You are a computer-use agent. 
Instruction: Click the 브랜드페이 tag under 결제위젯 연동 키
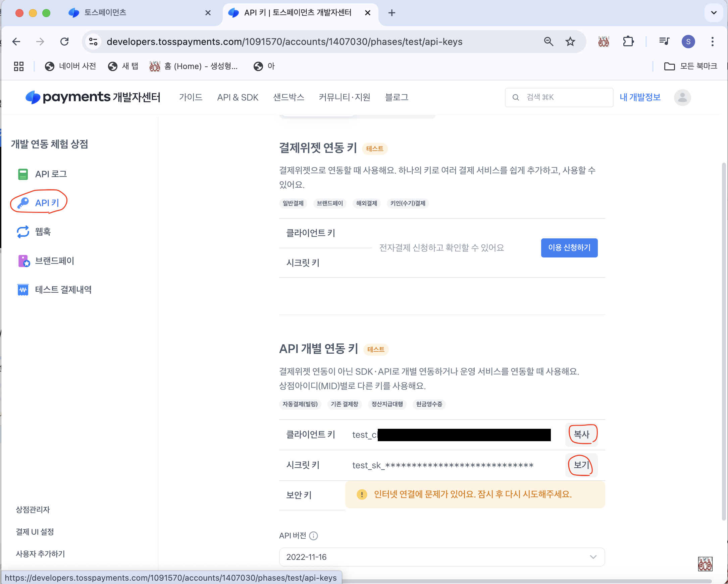point(329,203)
